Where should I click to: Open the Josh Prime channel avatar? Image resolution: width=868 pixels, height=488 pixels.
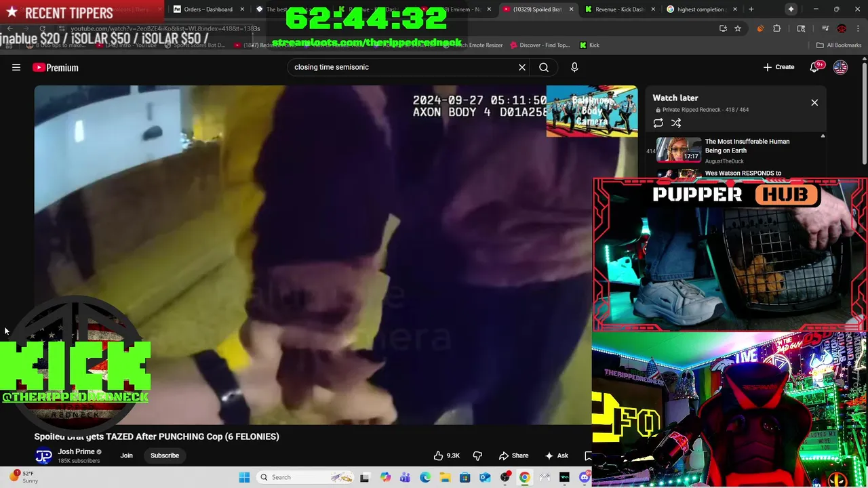click(43, 456)
